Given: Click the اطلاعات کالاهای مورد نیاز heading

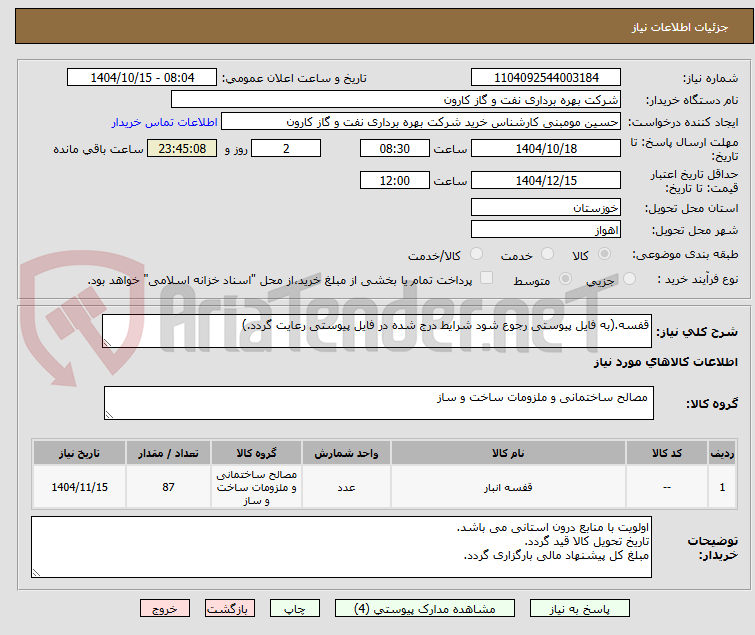Looking at the screenshot, I should point(665,362).
